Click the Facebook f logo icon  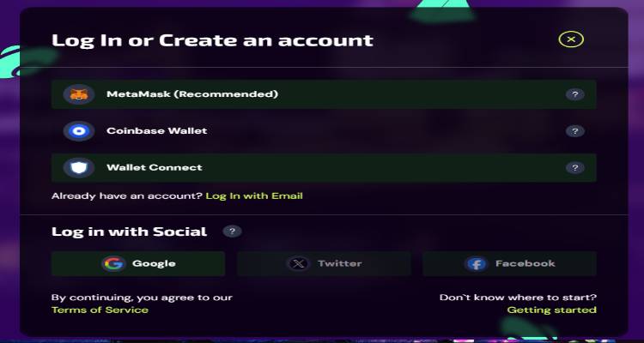[x=477, y=263]
